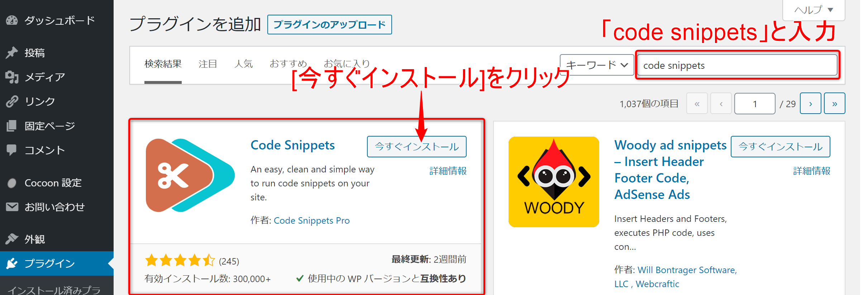Viewport: 868px width, 295px height.
Task: Jump to last results page arrow
Action: click(834, 104)
